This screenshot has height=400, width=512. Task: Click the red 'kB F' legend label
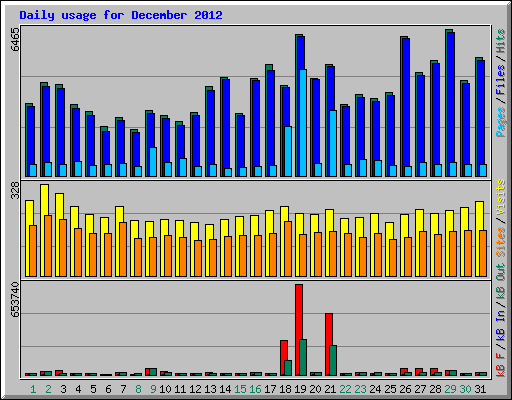(x=501, y=365)
